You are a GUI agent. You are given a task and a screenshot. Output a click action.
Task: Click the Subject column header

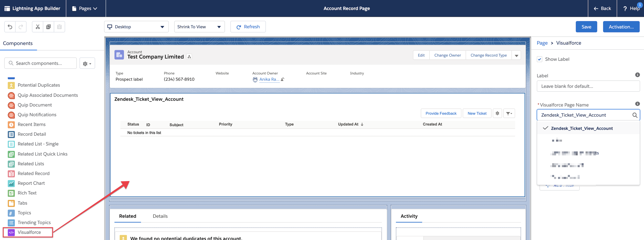coord(176,125)
